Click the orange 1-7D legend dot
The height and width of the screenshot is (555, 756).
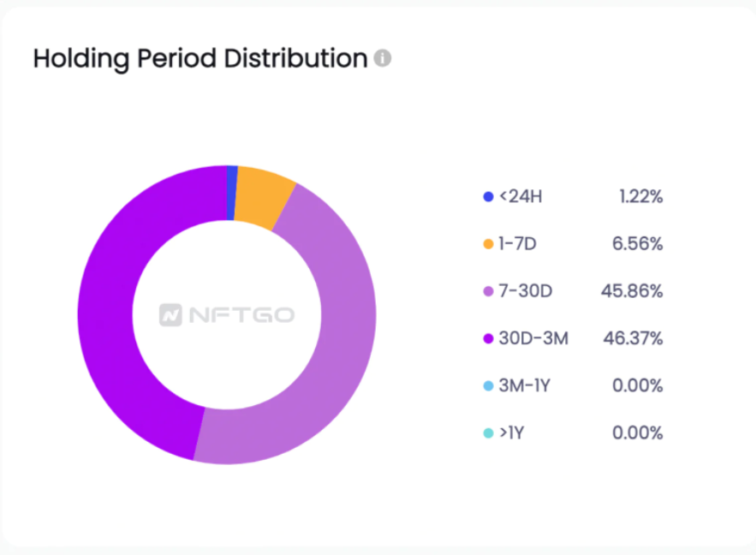[488, 244]
